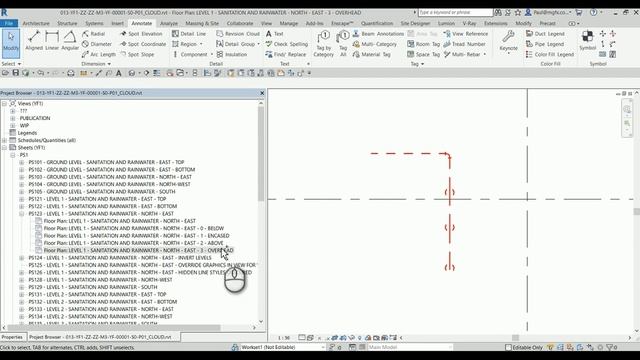
Task: Expand the PS124 sheet node
Action: tap(22, 258)
